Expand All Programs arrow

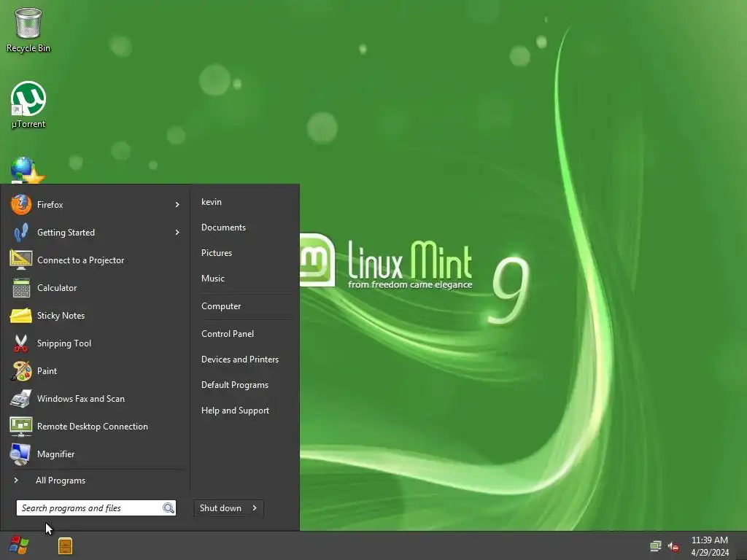pyautogui.click(x=16, y=481)
